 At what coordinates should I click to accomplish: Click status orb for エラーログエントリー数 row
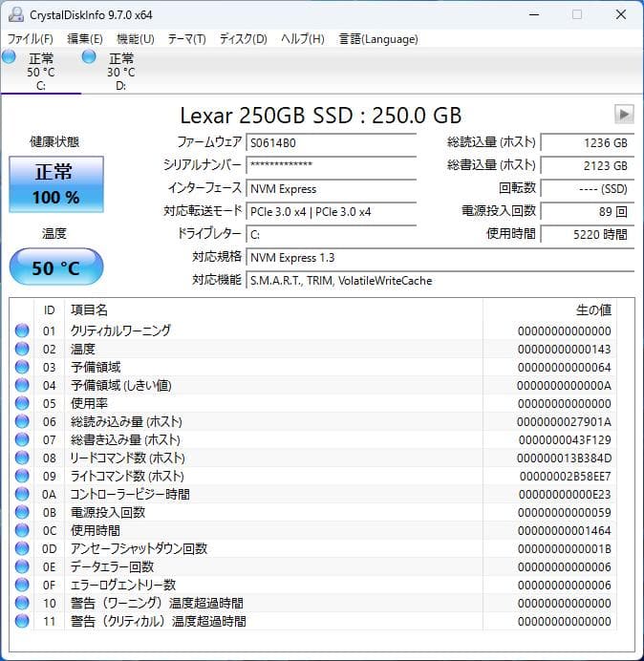click(x=22, y=585)
